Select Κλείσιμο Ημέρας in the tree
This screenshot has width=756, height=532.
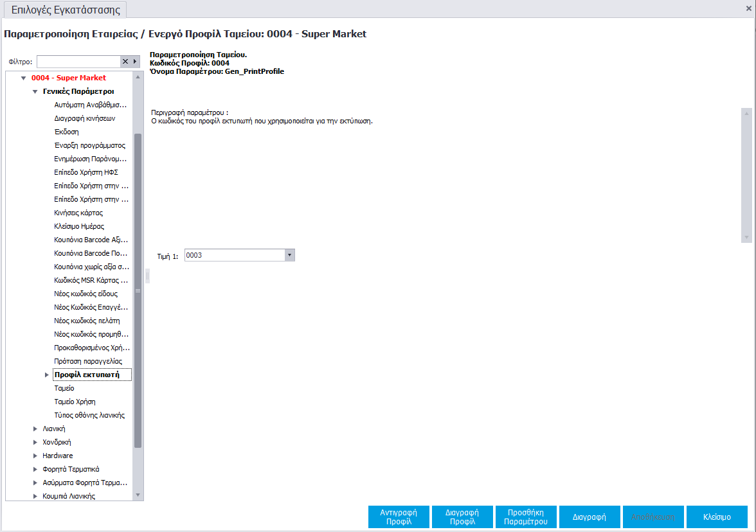(x=79, y=226)
